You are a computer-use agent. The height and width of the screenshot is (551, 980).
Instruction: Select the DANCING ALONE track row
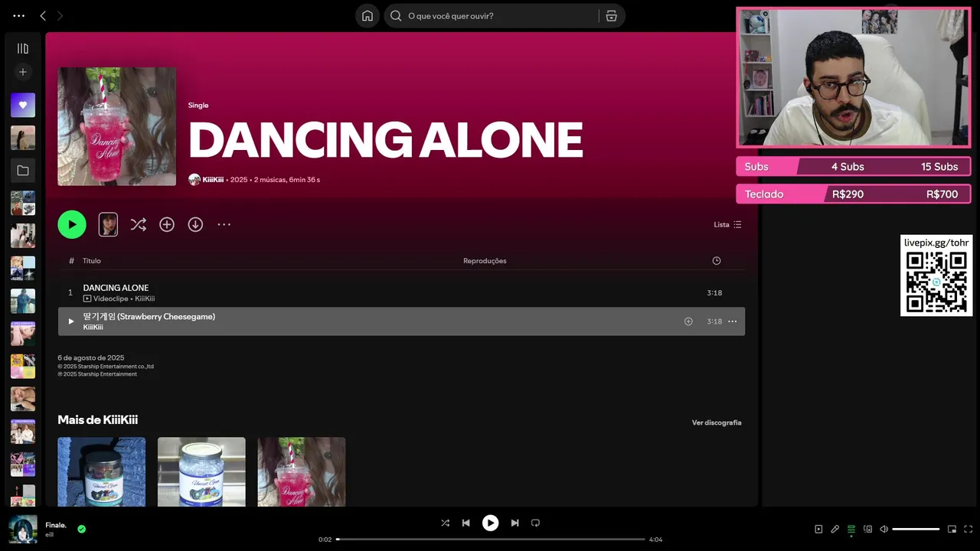(401, 292)
